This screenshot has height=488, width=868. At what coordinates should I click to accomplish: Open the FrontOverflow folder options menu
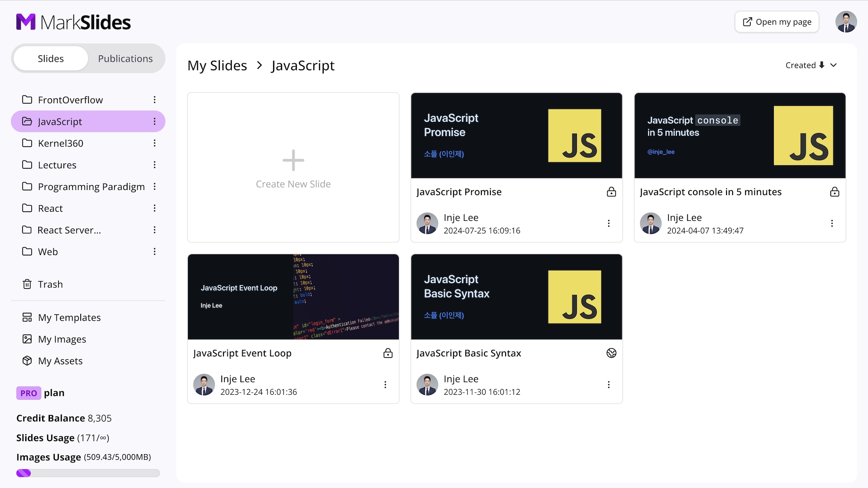pos(155,100)
